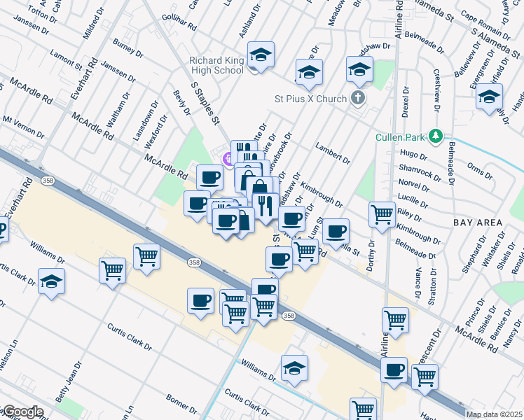Click the coffee cup marker near Lum St
The width and height of the screenshot is (524, 420).
(336, 232)
